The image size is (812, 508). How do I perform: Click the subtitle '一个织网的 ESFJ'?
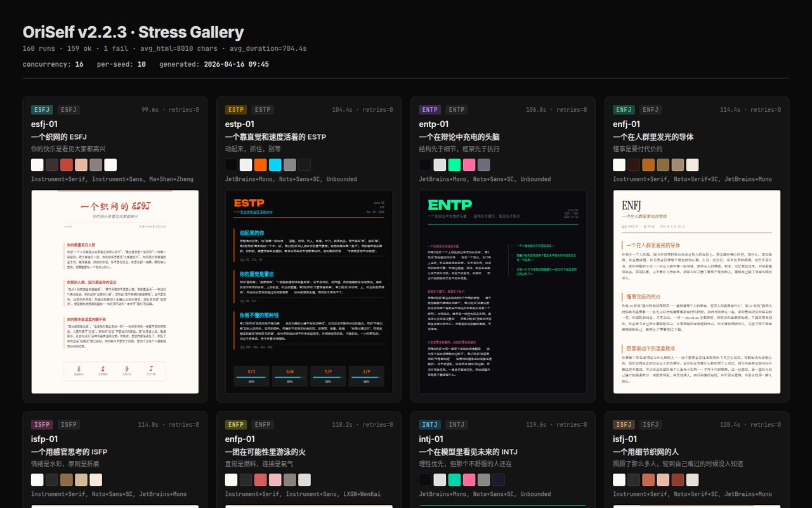59,137
